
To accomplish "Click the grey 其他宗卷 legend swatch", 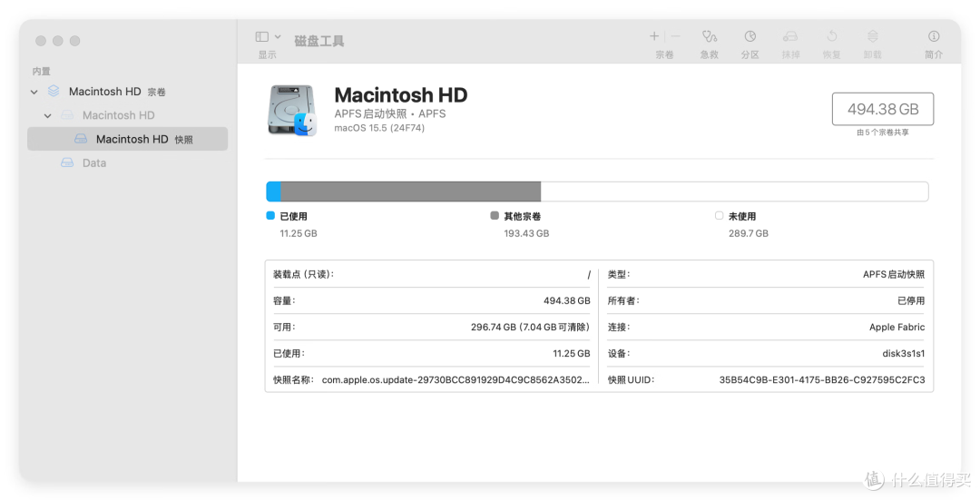I will point(495,216).
